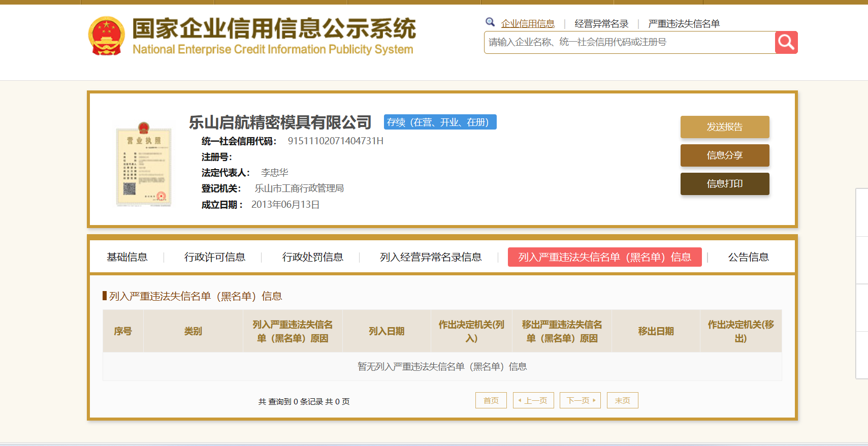Click the 类别 column header
868x446 pixels.
tap(193, 331)
